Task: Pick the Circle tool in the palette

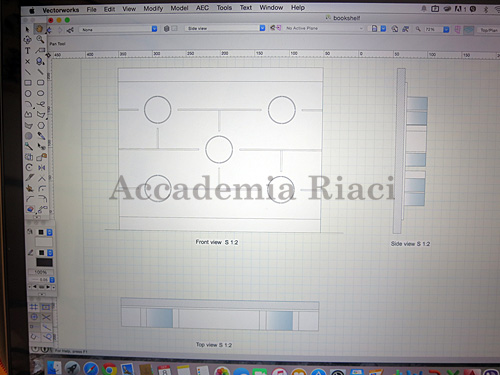Action: 28,94
